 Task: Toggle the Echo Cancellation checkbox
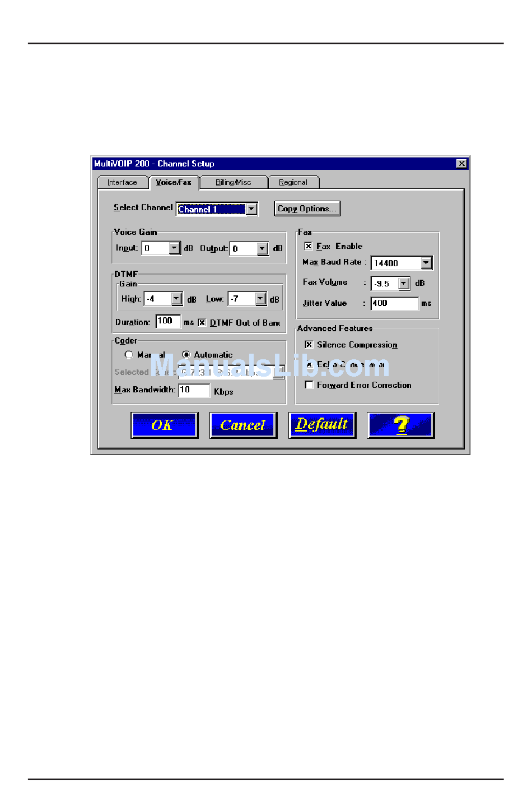click(309, 364)
